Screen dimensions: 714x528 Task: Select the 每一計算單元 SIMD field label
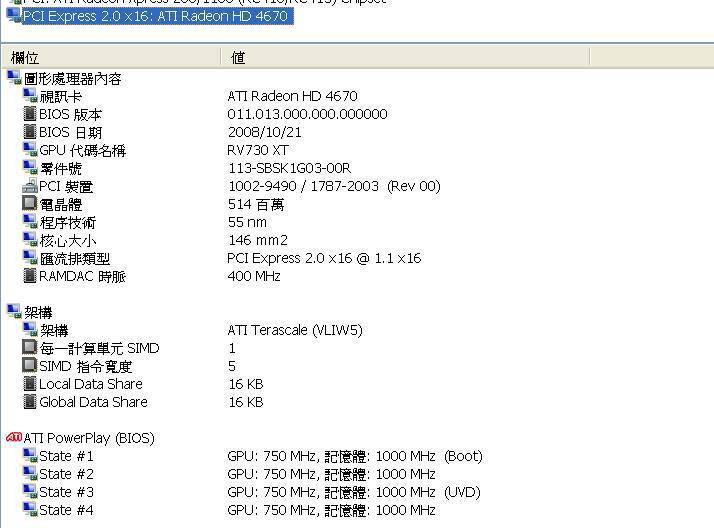[99, 348]
